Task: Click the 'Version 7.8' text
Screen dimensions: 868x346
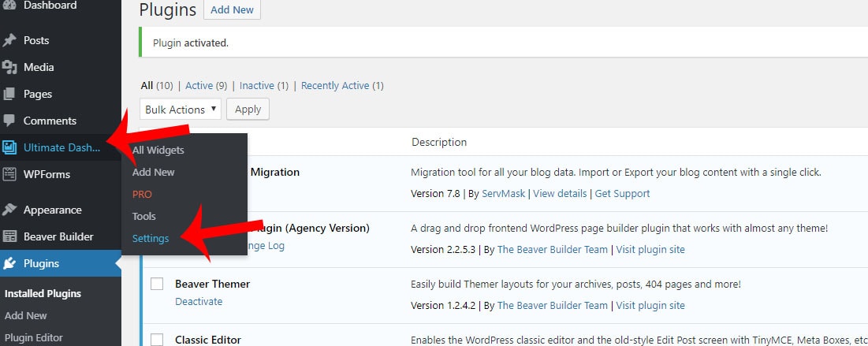Action: pos(435,194)
